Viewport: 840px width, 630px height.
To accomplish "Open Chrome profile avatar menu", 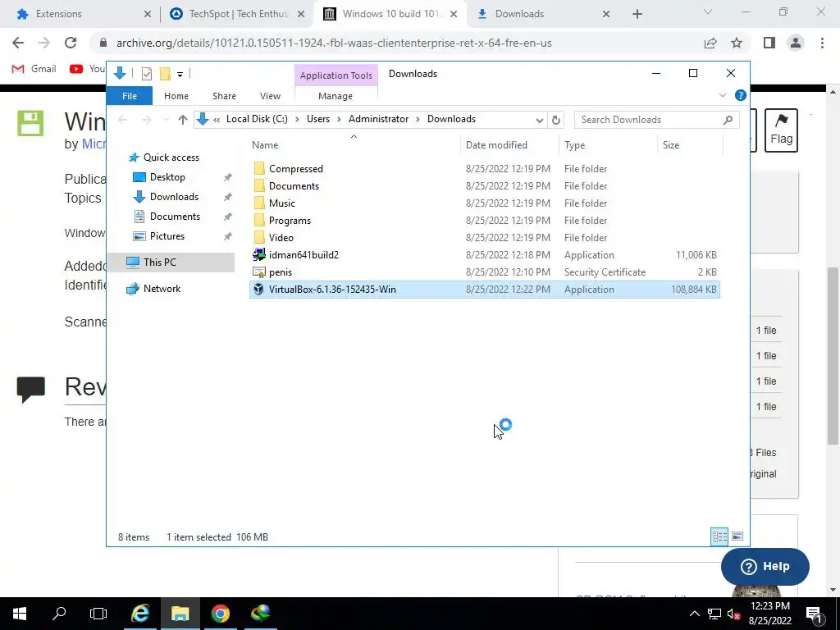I will click(796, 43).
